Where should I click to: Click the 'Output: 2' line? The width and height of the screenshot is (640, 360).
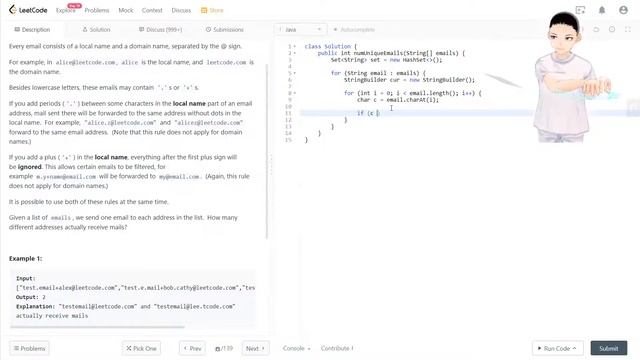coord(31,297)
